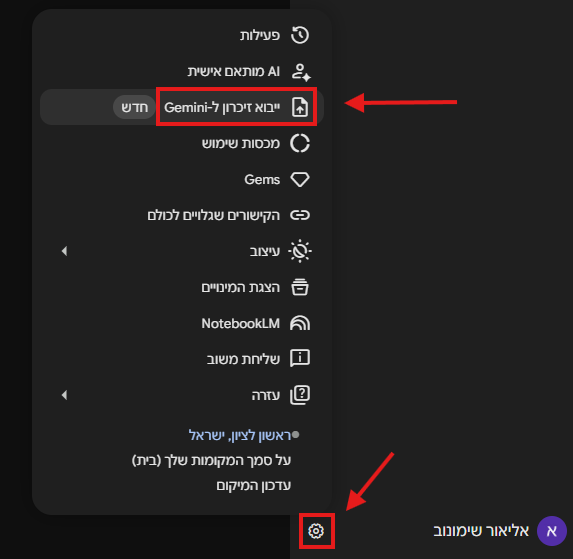Screen dimensions: 573x559
Task: Click the חדש badge
Action: (134, 107)
